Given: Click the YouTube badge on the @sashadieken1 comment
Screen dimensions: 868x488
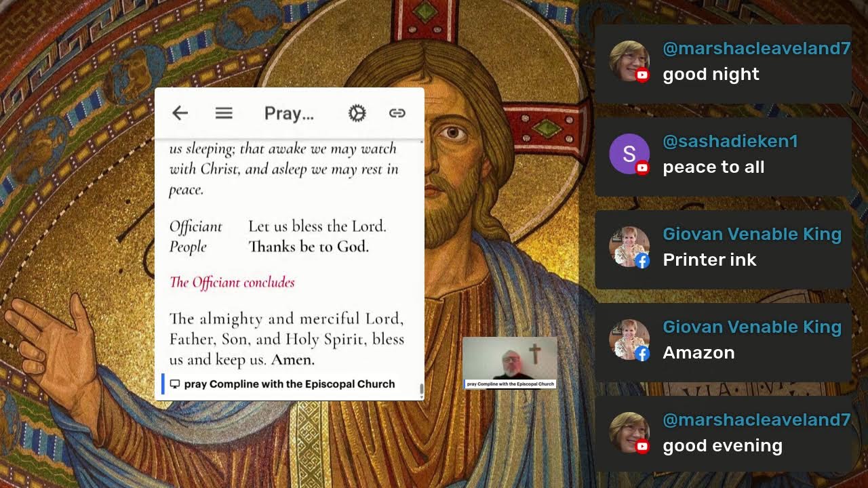Looking at the screenshot, I should coord(642,168).
